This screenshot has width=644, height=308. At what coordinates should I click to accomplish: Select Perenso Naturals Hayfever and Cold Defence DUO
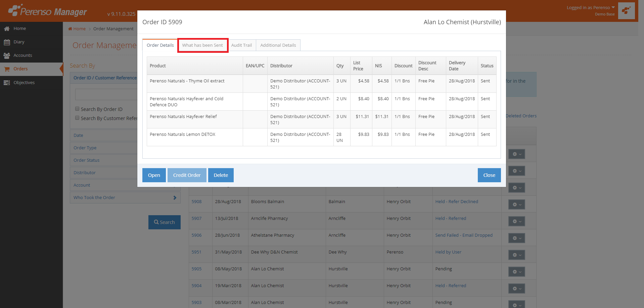coord(321,102)
